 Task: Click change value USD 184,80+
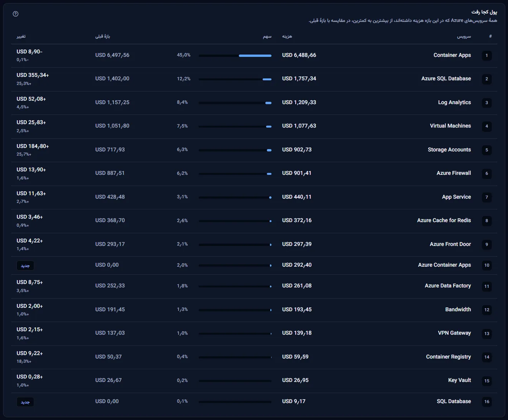point(33,146)
